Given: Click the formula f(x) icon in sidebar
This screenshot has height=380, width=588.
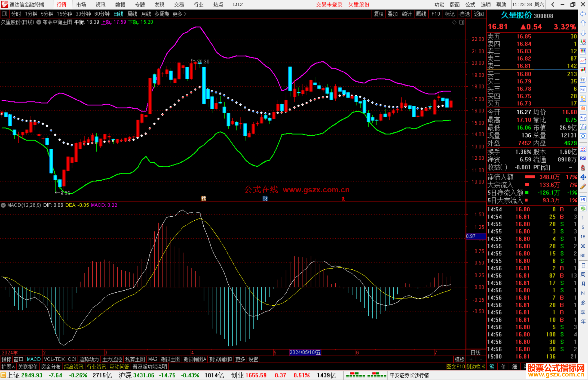Looking at the screenshot, I should pyautogui.click(x=583, y=127).
